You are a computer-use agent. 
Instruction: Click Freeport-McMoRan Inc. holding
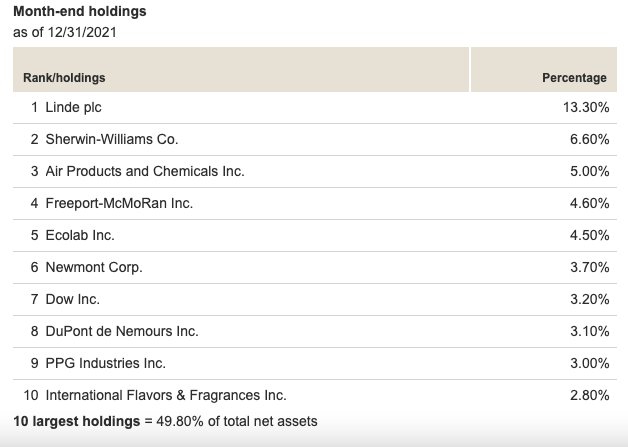click(x=119, y=203)
